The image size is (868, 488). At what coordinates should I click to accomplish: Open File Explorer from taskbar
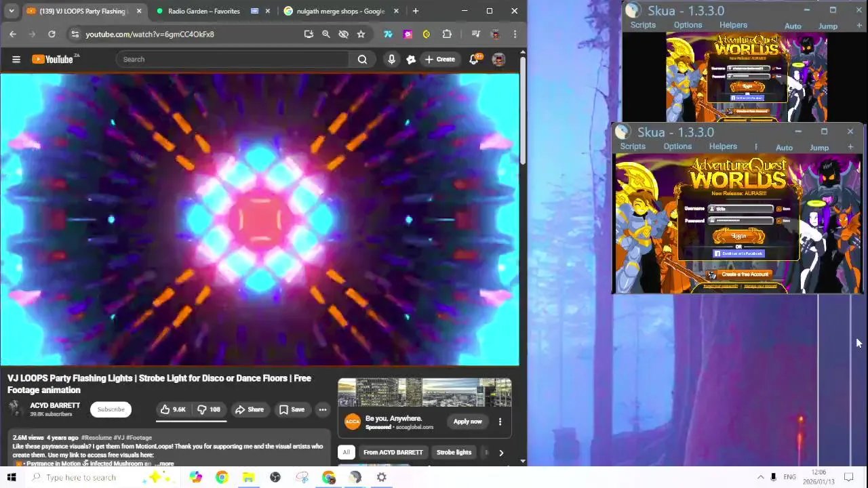click(x=248, y=477)
